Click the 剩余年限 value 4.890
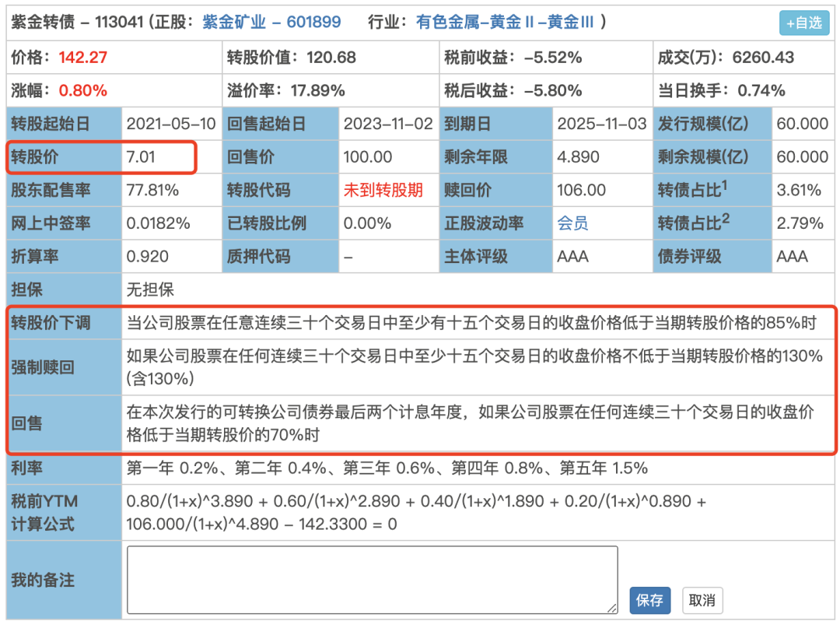 (x=578, y=157)
